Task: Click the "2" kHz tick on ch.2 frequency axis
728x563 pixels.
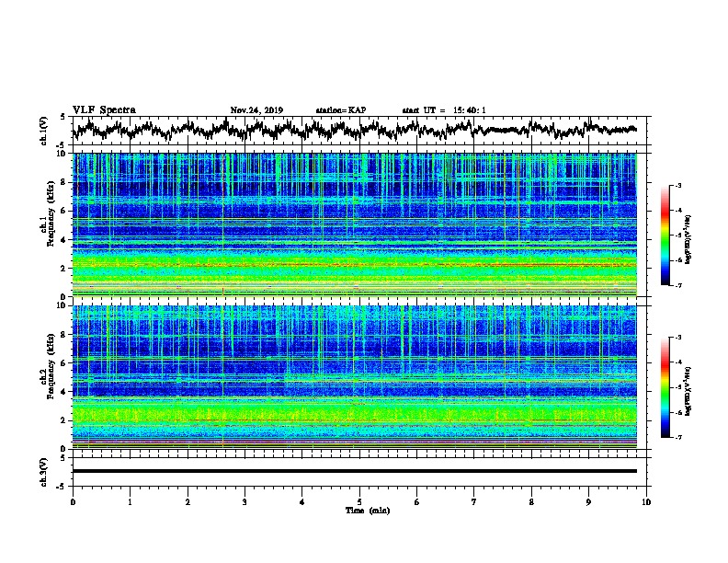Action: (64, 420)
